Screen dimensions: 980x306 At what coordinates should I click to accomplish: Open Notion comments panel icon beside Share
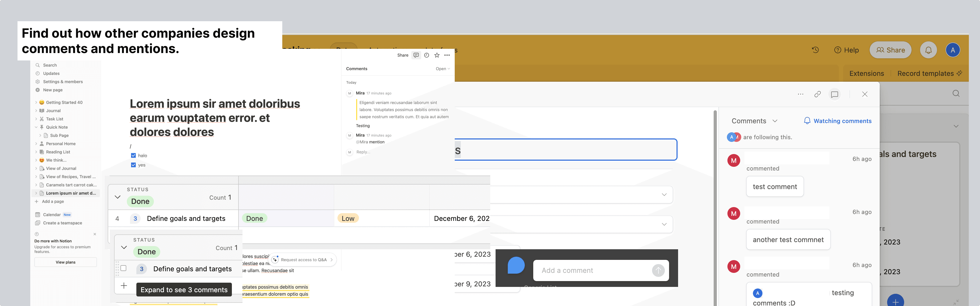[x=416, y=55]
